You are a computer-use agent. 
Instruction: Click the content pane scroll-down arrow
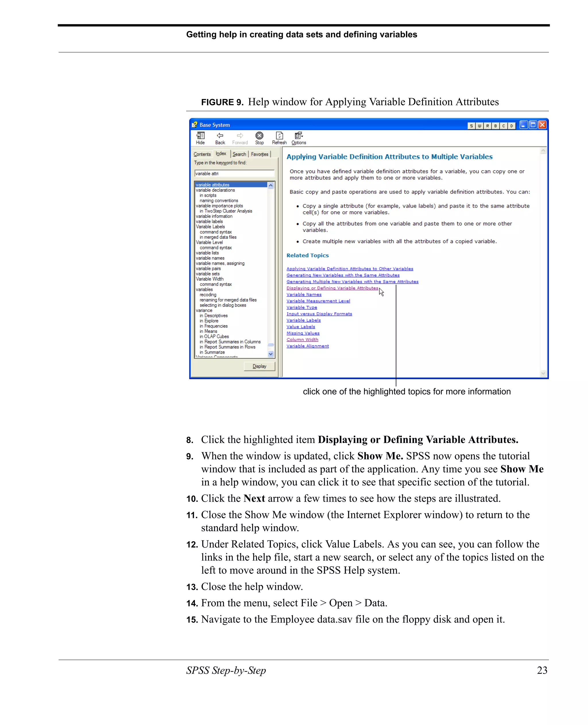point(543,373)
